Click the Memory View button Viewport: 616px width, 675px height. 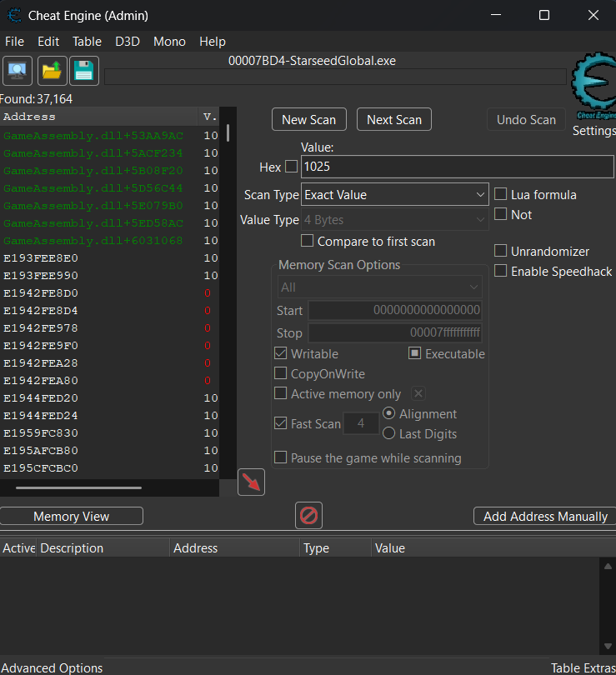click(x=72, y=517)
